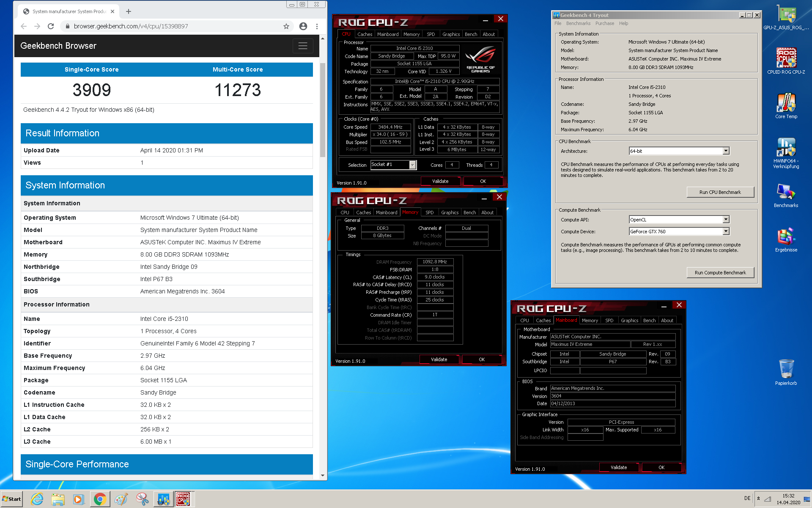The image size is (812, 508).
Task: Switch to Geekbench taskbar icon
Action: (x=163, y=499)
